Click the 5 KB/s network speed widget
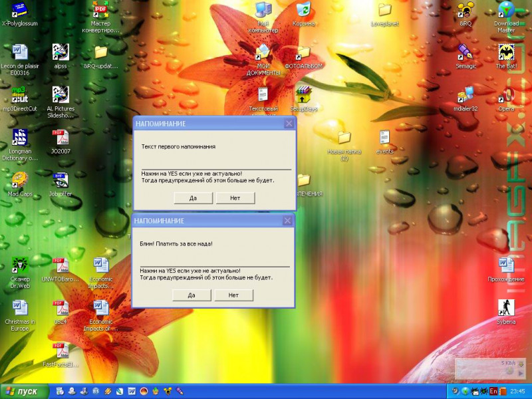The height and width of the screenshot is (399, 532). [491, 368]
